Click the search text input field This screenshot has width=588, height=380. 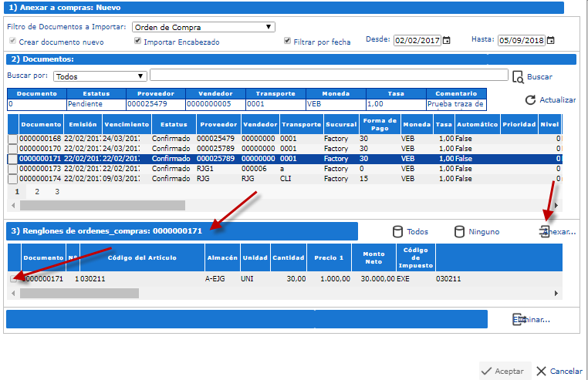tap(329, 76)
